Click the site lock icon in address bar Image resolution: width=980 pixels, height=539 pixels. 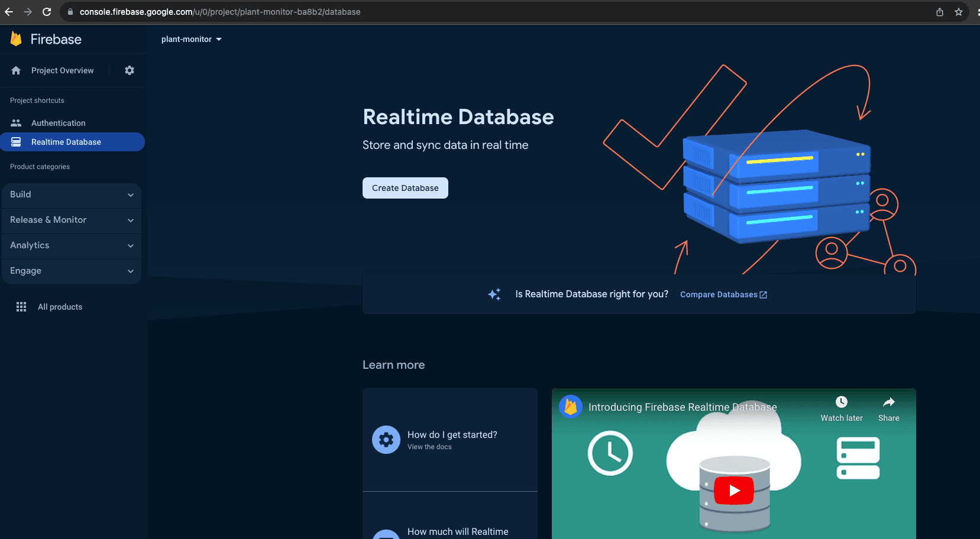pos(70,12)
